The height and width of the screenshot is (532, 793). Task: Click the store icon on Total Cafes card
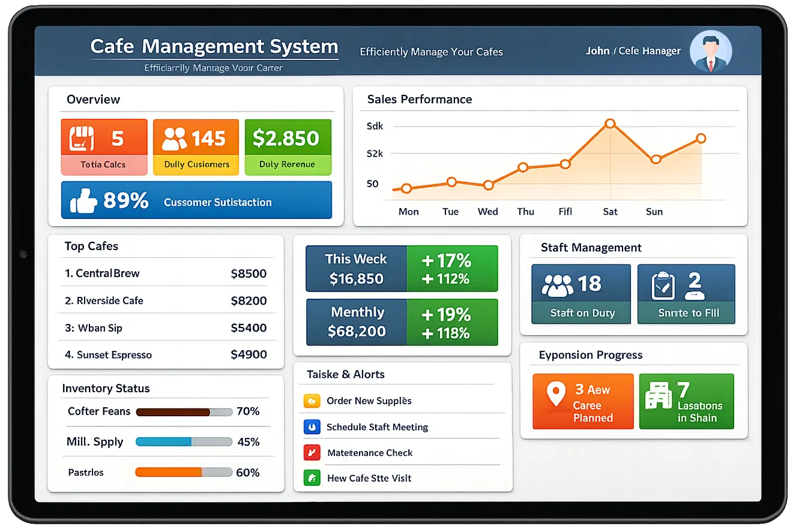[82, 138]
